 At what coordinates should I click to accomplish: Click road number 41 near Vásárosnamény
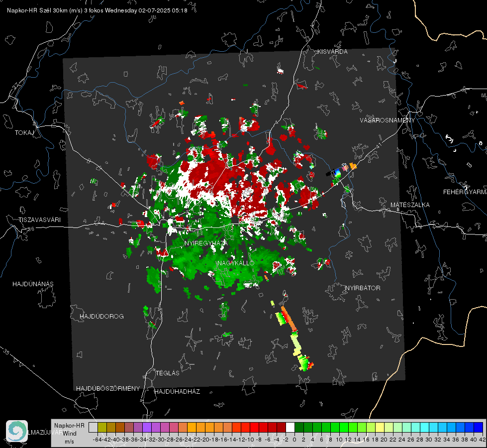coord(378,145)
